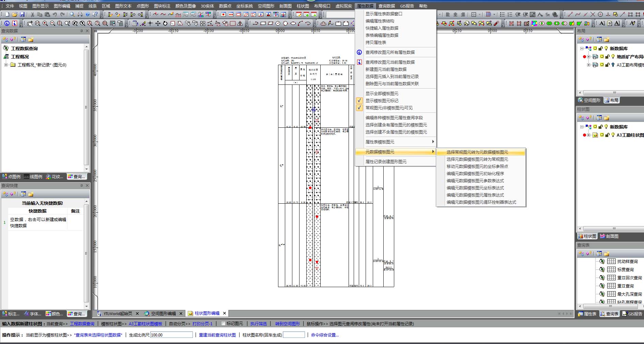Expand the A3工勘柱状图 tree node
Viewport: 644px width, 344px height.
[x=588, y=135]
